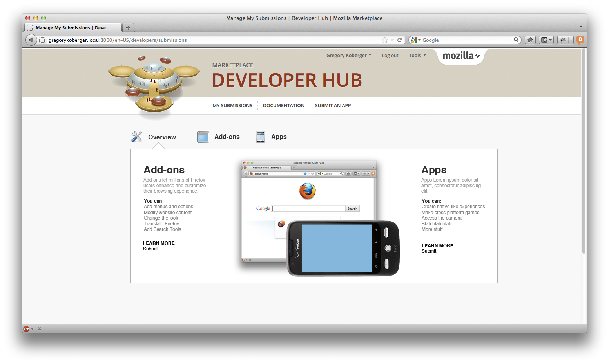Go to MY SUBMISSIONS in the navigation

click(x=232, y=106)
